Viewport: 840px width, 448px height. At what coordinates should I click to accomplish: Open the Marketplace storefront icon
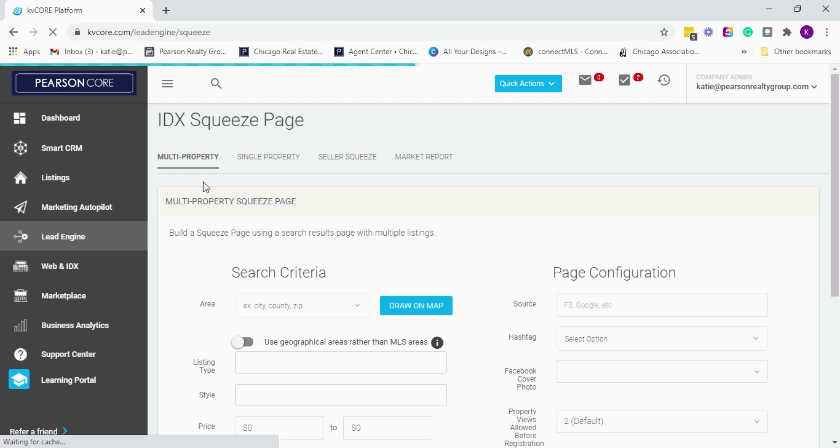(20, 295)
